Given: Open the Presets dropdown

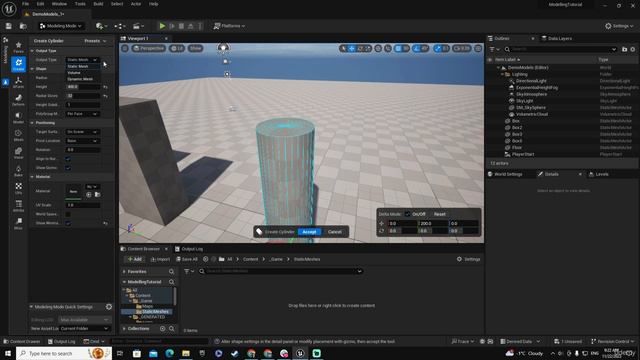Looking at the screenshot, I should pos(95,41).
